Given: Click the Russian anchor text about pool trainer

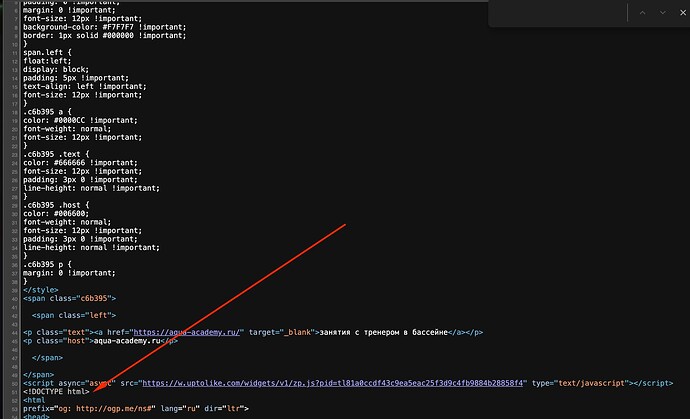Looking at the screenshot, I should pyautogui.click(x=383, y=332).
